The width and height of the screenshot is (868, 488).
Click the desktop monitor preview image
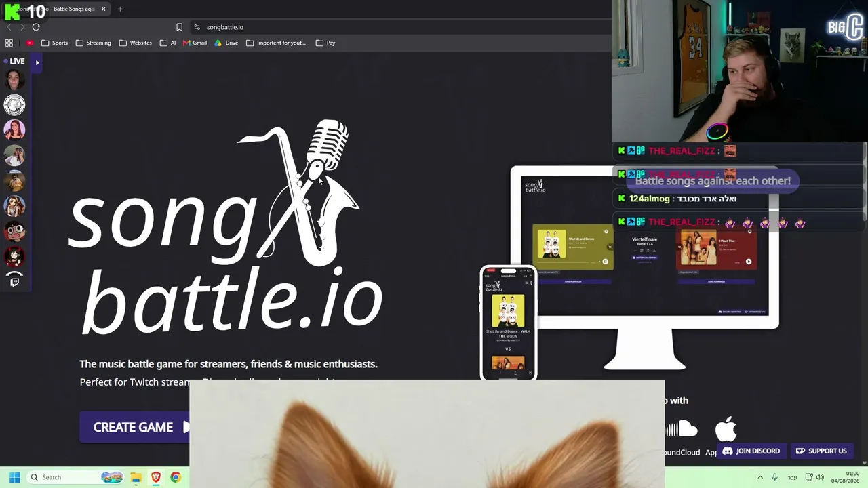[644, 268]
